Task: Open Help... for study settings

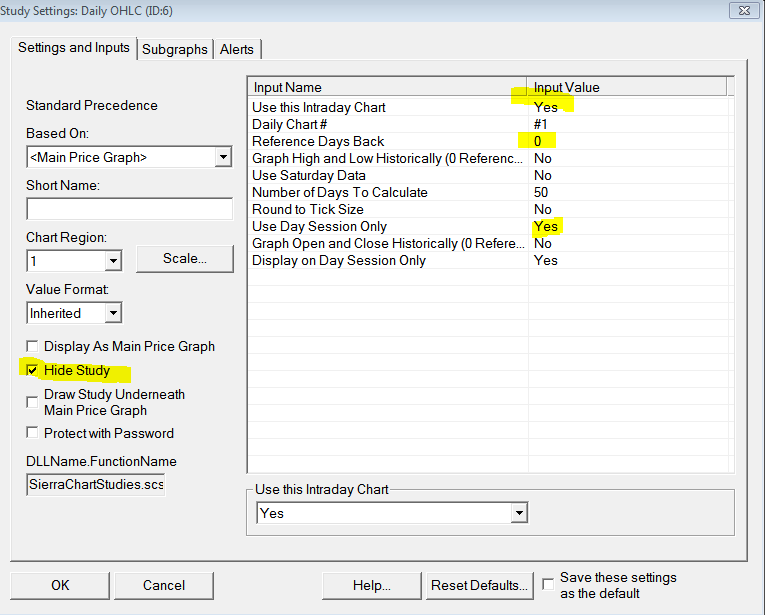Action: click(x=372, y=585)
